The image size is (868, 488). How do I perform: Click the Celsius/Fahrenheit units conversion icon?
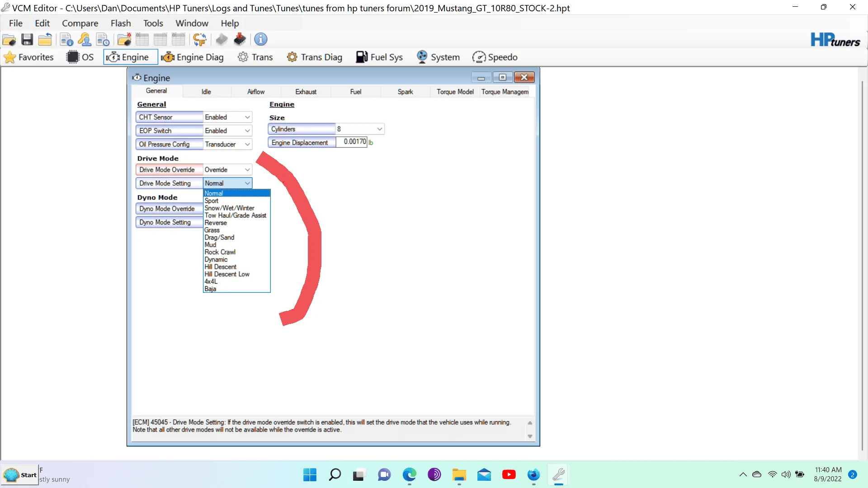click(199, 40)
